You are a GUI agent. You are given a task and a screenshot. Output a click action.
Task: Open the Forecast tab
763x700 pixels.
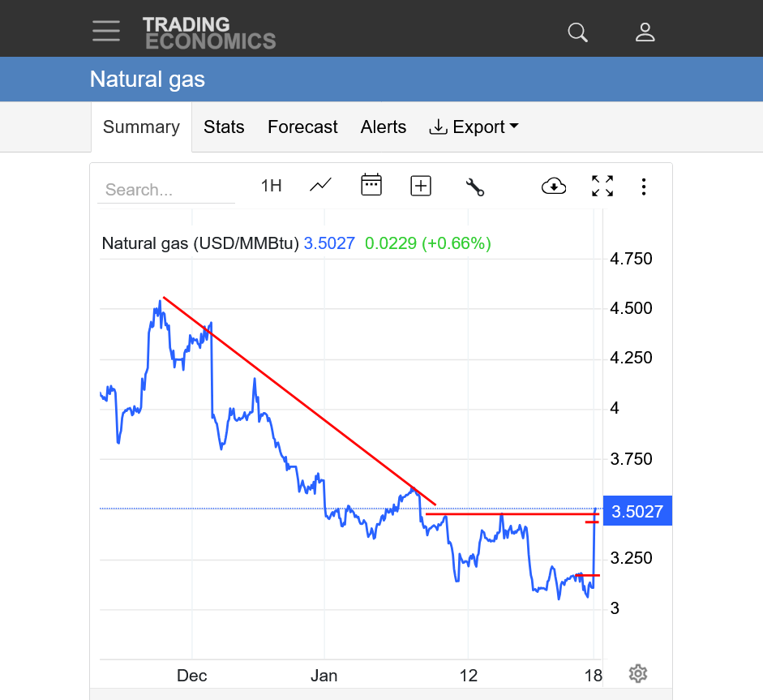click(x=302, y=127)
